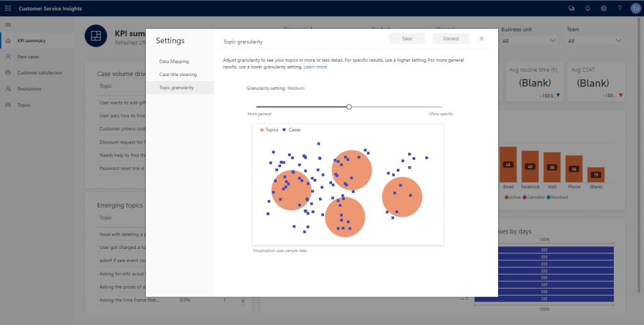The image size is (644, 325).
Task: Collapse the left navigation hamburger menu
Action: (x=8, y=25)
